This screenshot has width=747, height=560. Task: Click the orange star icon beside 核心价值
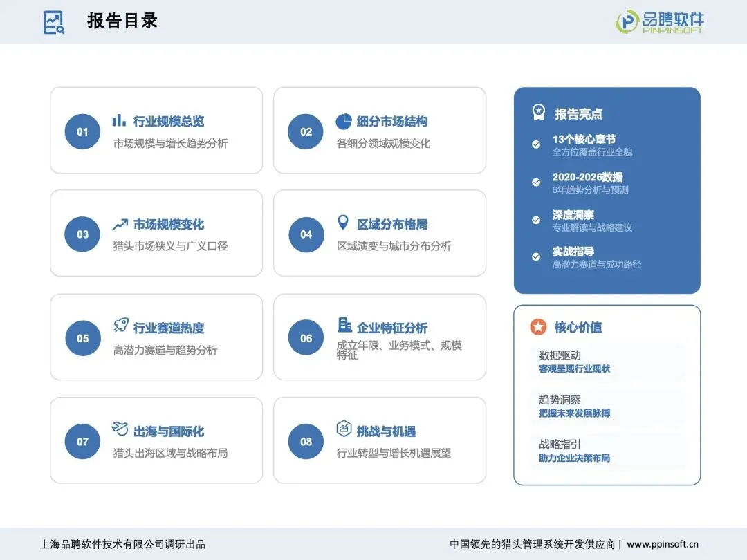(538, 326)
